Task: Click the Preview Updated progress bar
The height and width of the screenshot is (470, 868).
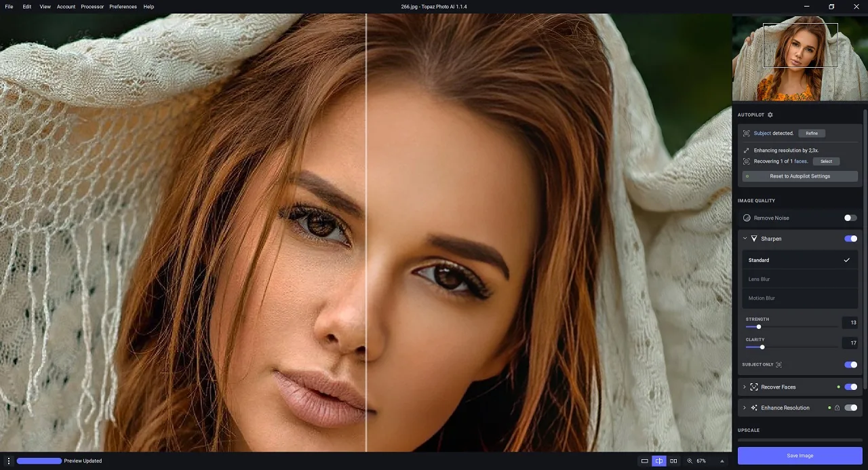Action: [39, 461]
